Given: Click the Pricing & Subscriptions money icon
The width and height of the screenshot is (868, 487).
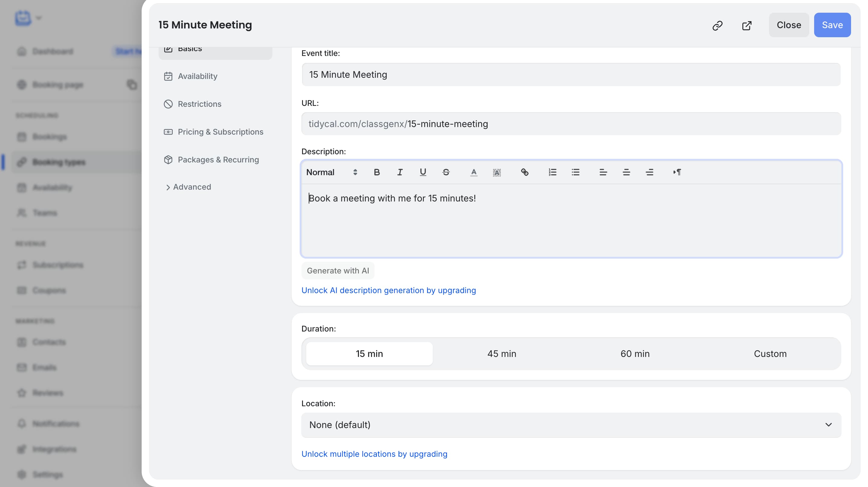Looking at the screenshot, I should [x=168, y=132].
